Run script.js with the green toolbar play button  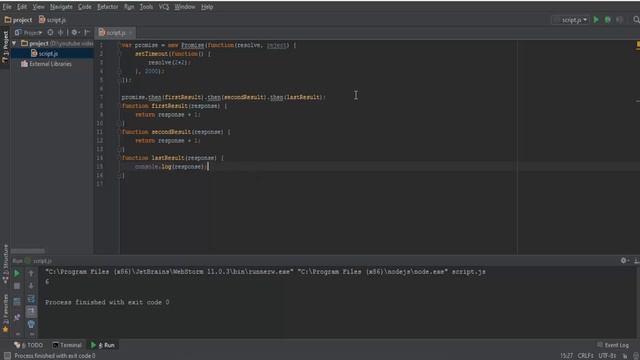coord(596,20)
